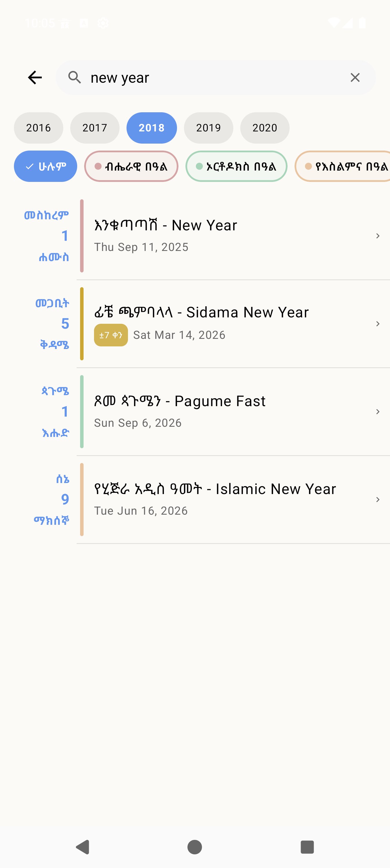This screenshot has height=868, width=390.
Task: Expand chevron for Islamic New Year
Action: 378,500
